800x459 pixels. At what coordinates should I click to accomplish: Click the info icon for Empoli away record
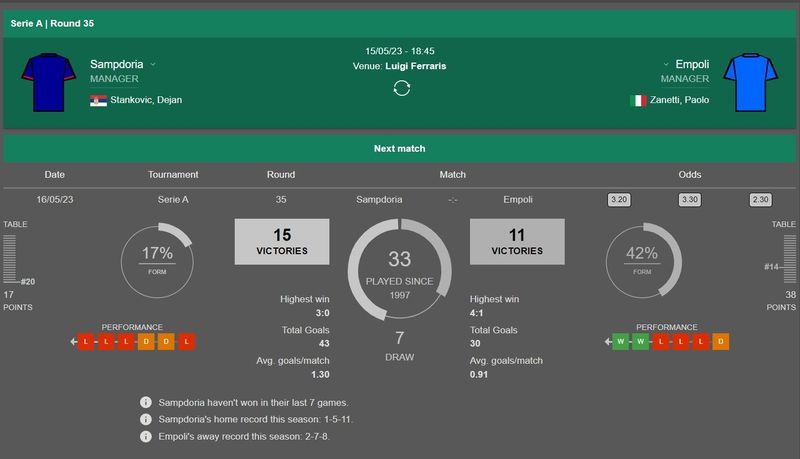click(146, 437)
